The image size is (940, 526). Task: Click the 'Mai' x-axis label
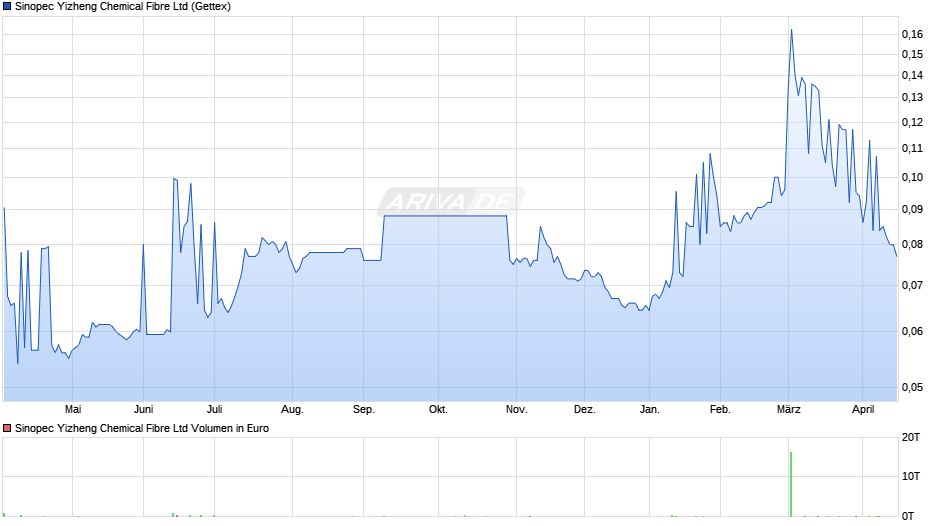73,410
